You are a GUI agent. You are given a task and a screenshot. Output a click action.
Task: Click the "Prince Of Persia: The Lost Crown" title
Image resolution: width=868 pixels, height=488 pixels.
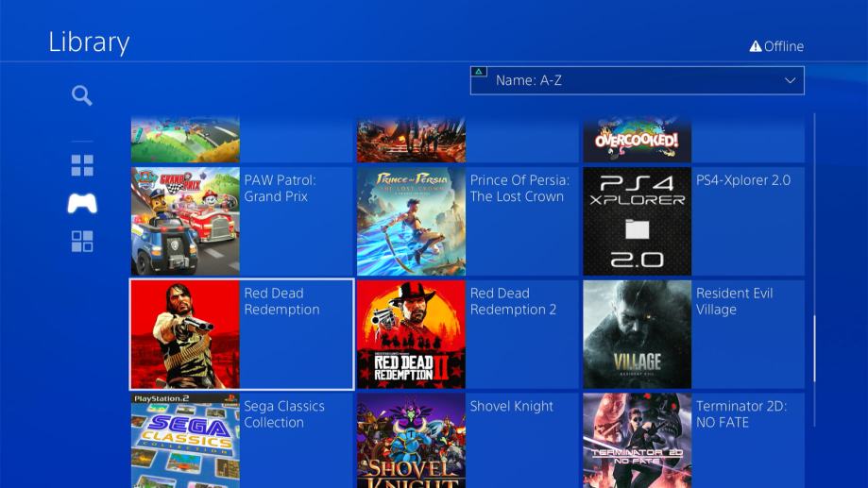pyautogui.click(x=519, y=188)
